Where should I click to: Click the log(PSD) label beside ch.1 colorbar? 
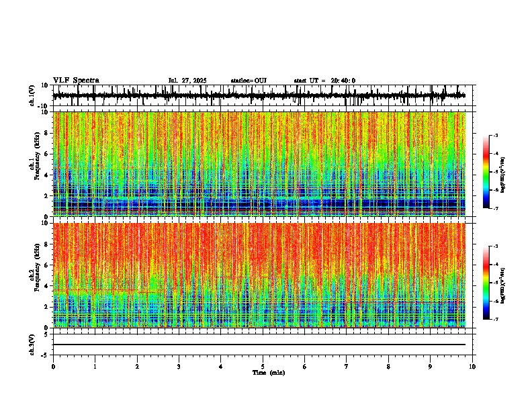click(x=503, y=175)
